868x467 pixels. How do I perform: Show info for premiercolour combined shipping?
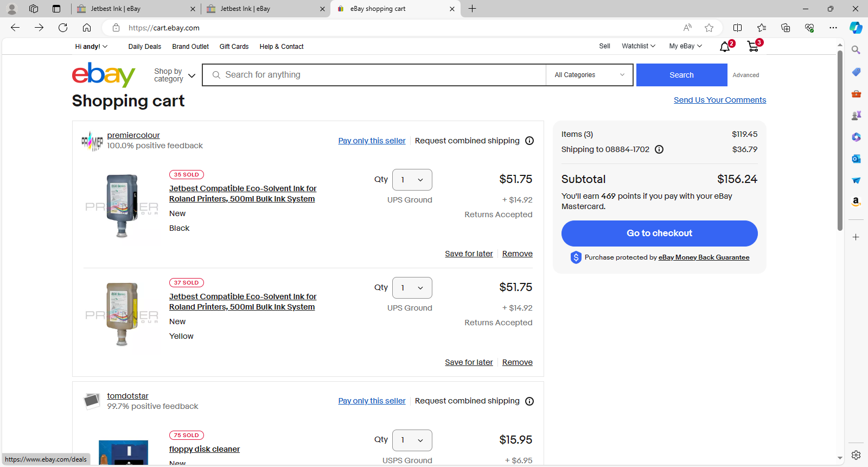tap(529, 141)
